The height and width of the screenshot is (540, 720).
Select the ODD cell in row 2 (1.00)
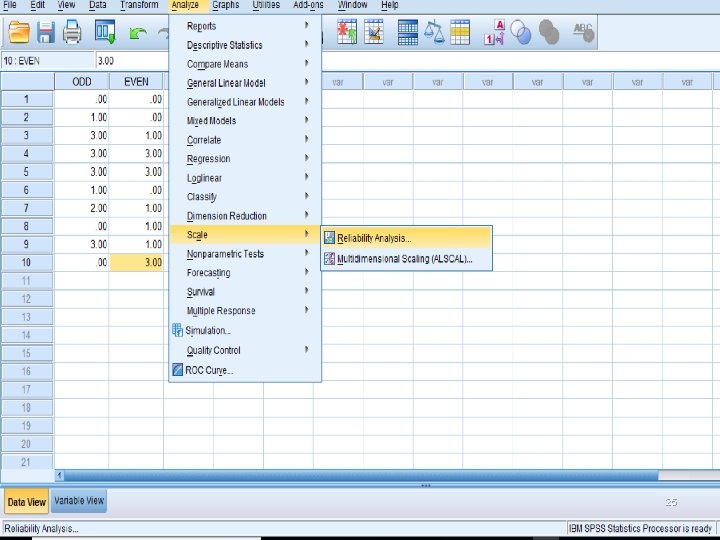click(x=82, y=117)
